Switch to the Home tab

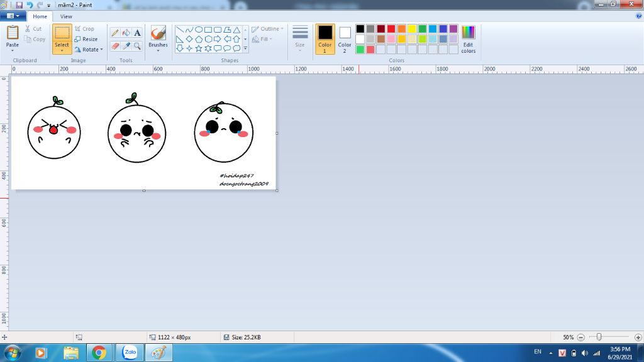(40, 16)
